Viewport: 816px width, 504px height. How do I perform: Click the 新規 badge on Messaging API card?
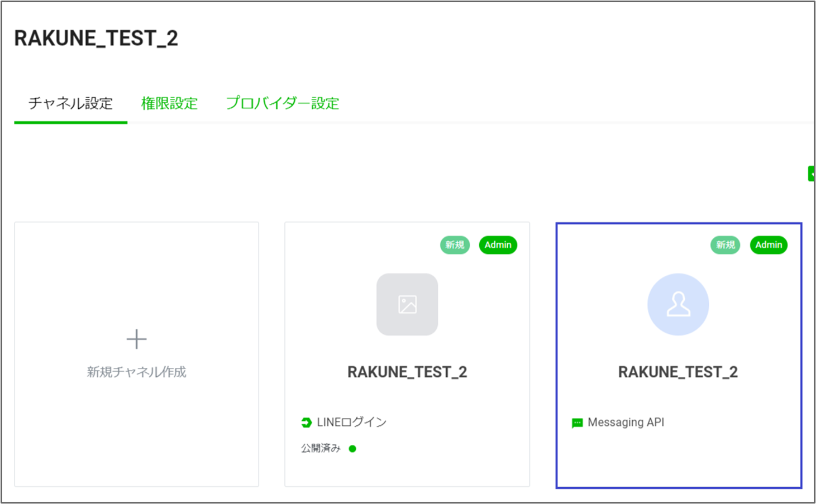[x=726, y=245]
